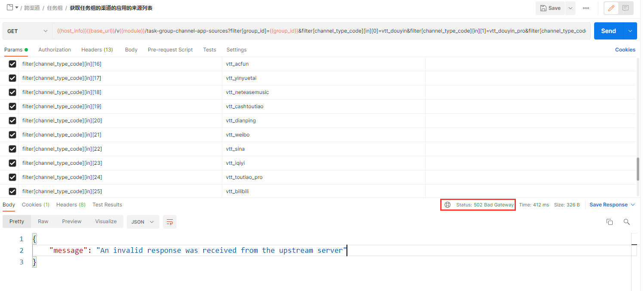
Task: Click the Save floppy icon
Action: tap(543, 8)
